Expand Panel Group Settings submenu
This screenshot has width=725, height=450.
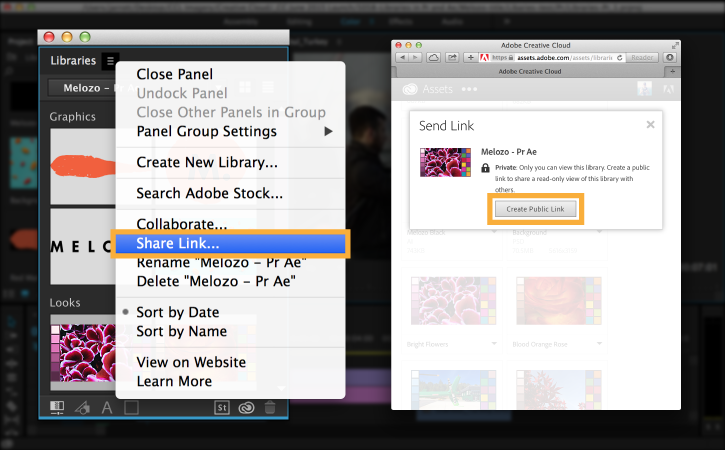pyautogui.click(x=230, y=131)
